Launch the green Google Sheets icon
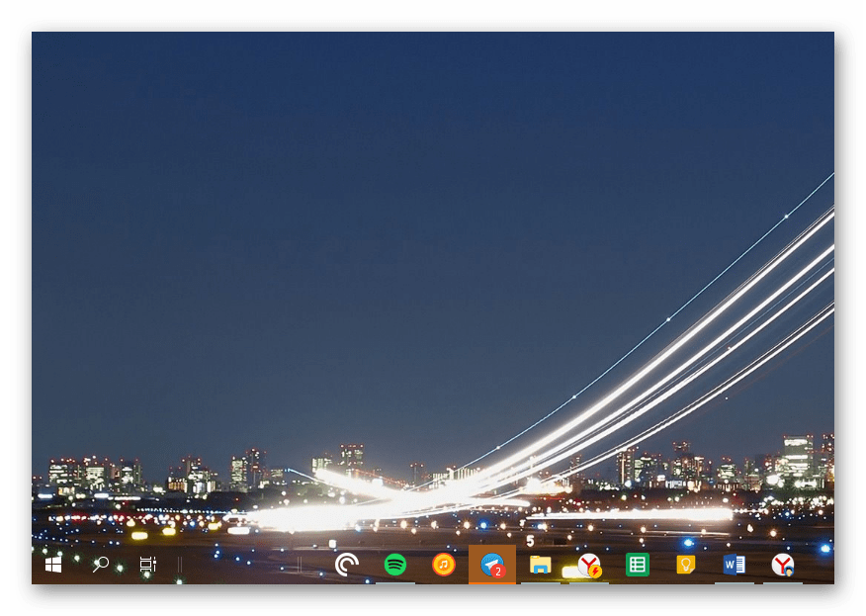Viewport: 866px width, 616px height. point(638,565)
